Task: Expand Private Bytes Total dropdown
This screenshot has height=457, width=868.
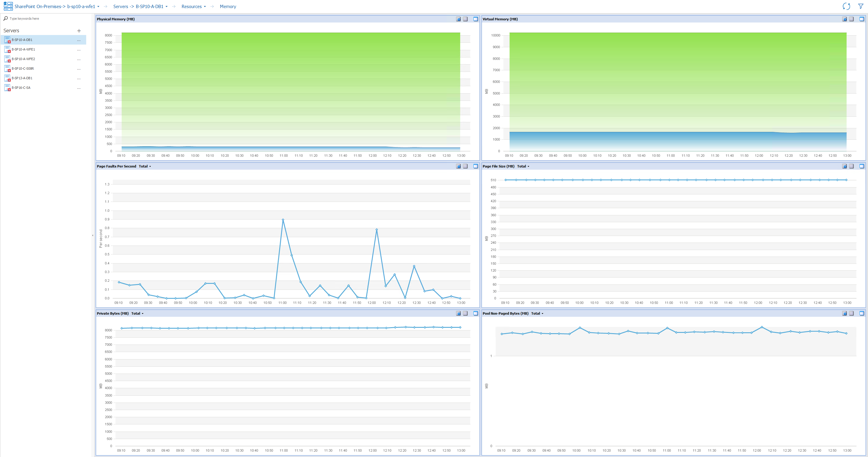Action: [137, 313]
